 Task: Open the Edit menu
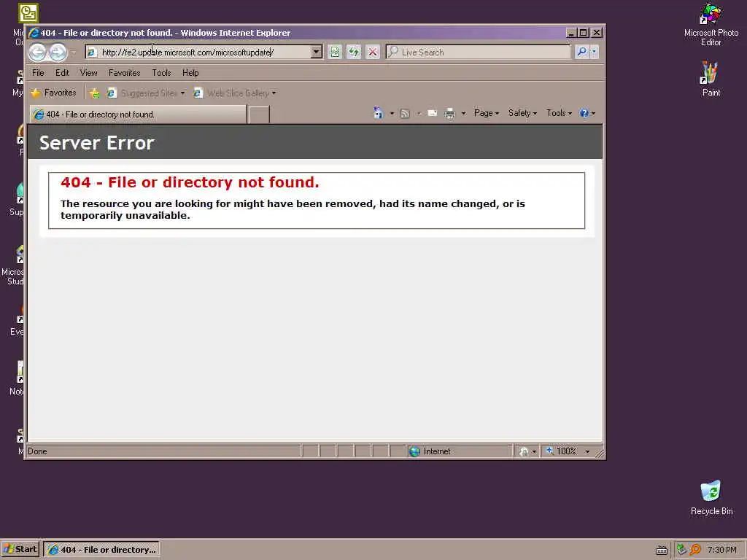[x=62, y=73]
